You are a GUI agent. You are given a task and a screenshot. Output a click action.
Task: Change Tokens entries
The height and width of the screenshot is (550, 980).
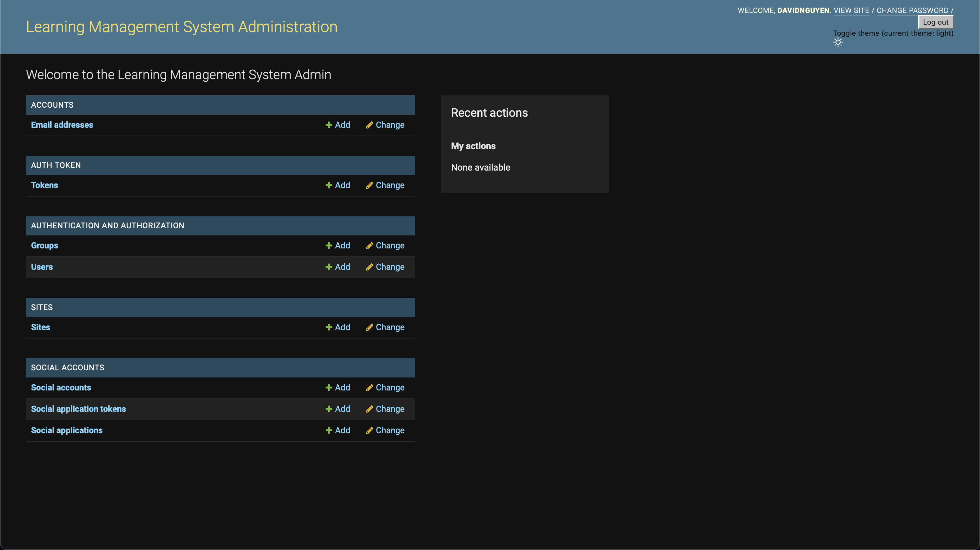[x=385, y=185]
